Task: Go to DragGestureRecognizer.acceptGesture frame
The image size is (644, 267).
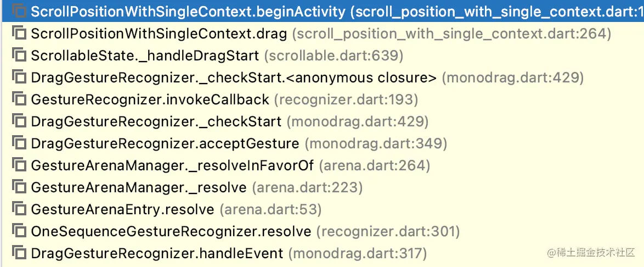Action: coord(165,143)
